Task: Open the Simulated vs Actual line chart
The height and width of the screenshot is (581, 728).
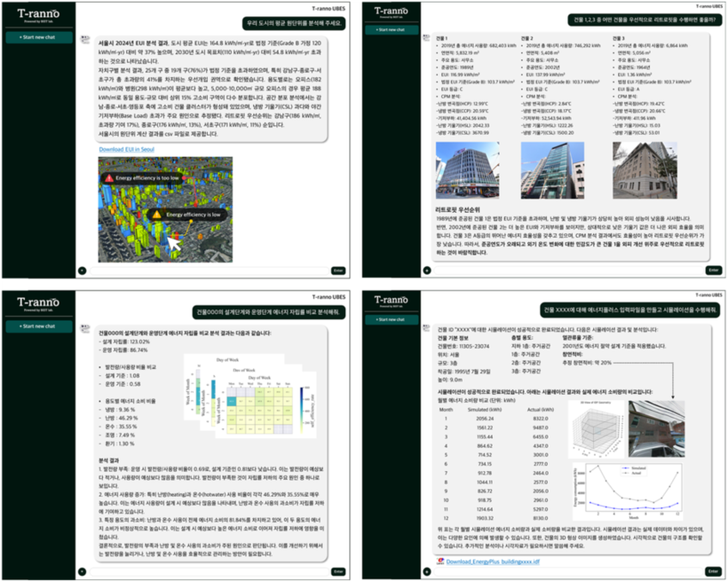Action: [x=628, y=492]
